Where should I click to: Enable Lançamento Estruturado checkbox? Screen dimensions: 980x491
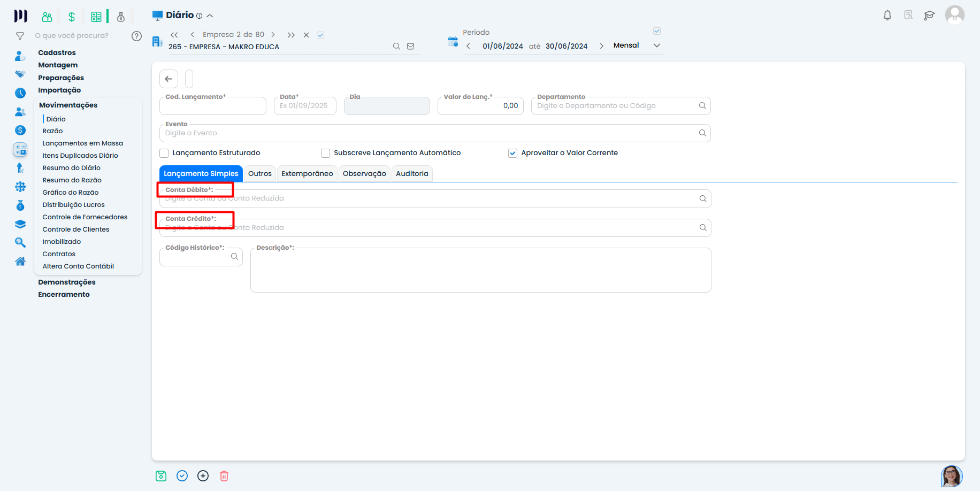164,154
